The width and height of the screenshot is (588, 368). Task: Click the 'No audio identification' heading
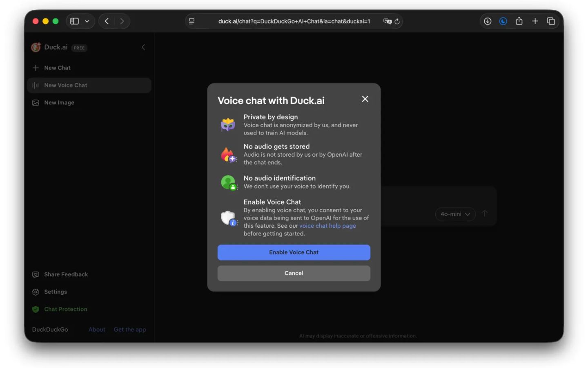[280, 178]
